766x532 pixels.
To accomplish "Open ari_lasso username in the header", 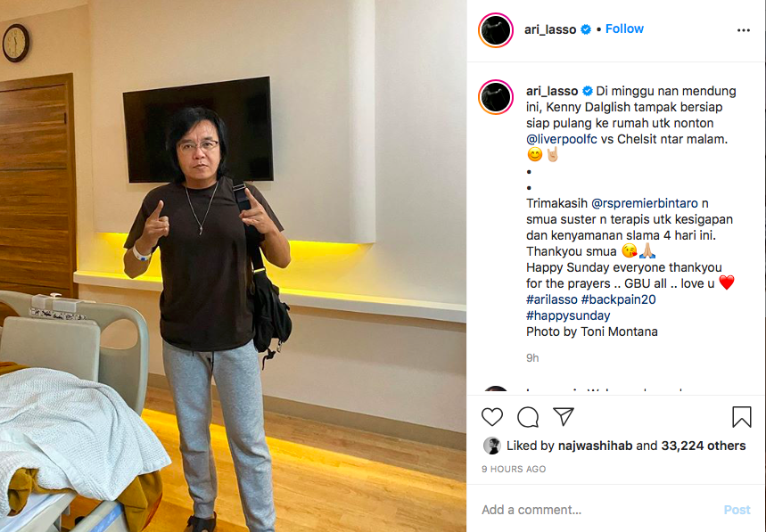I will (x=550, y=29).
